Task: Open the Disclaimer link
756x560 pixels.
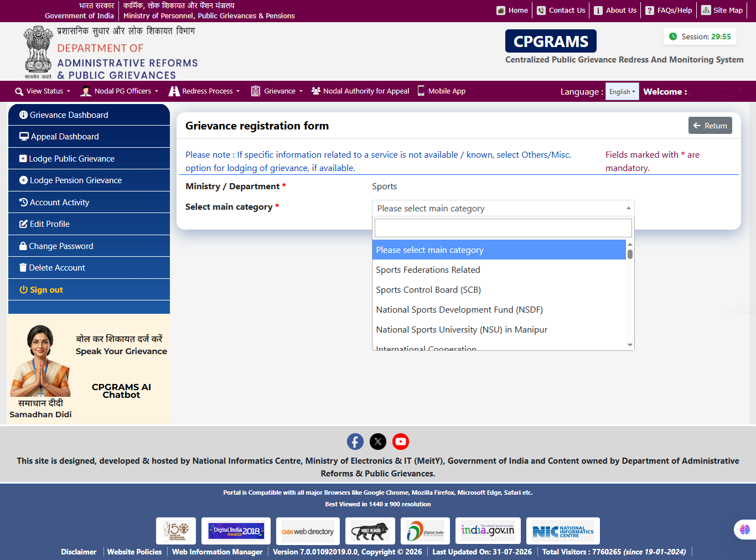Action: point(79,552)
